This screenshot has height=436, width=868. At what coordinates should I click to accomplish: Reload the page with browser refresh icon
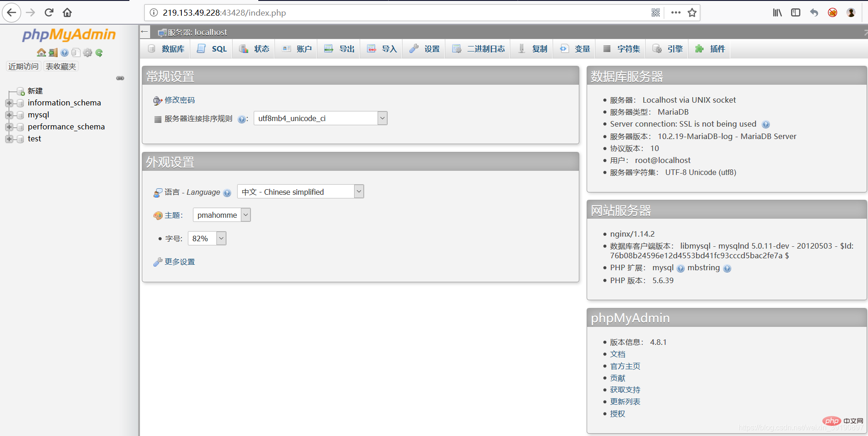pos(49,12)
